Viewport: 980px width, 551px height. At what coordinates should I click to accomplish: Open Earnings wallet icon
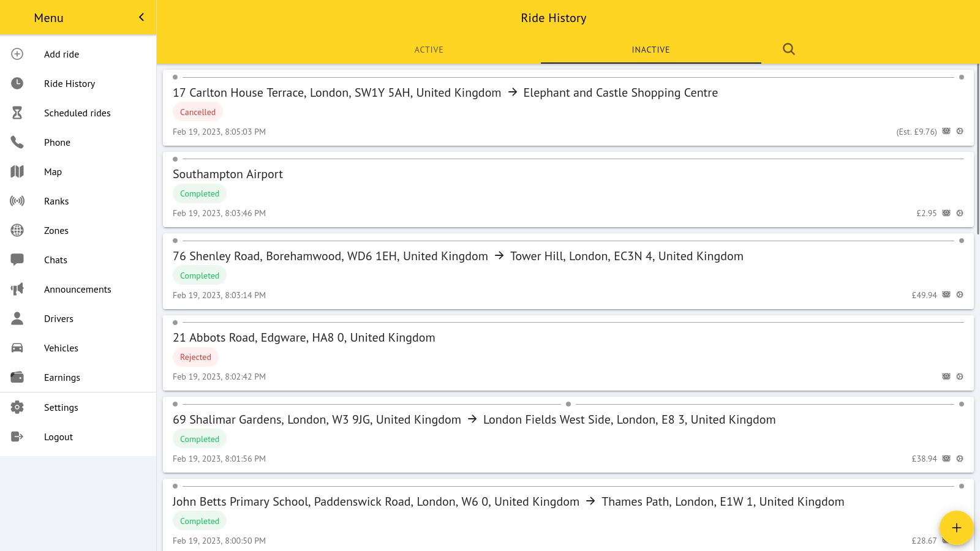pos(17,377)
